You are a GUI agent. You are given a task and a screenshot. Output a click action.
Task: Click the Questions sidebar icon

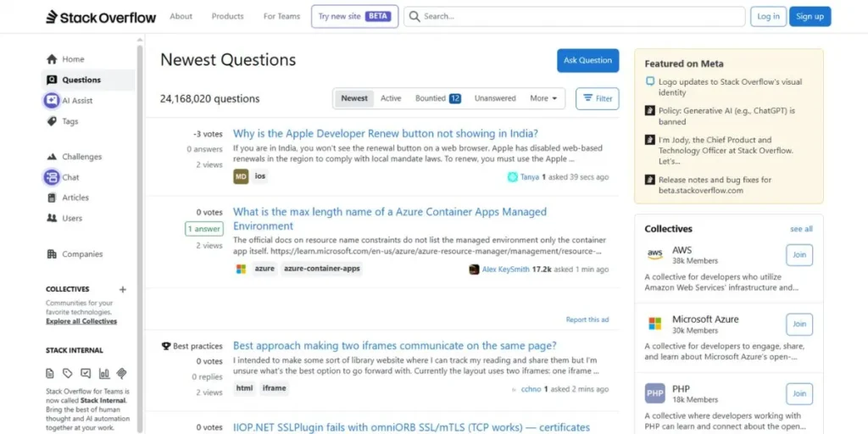click(52, 80)
